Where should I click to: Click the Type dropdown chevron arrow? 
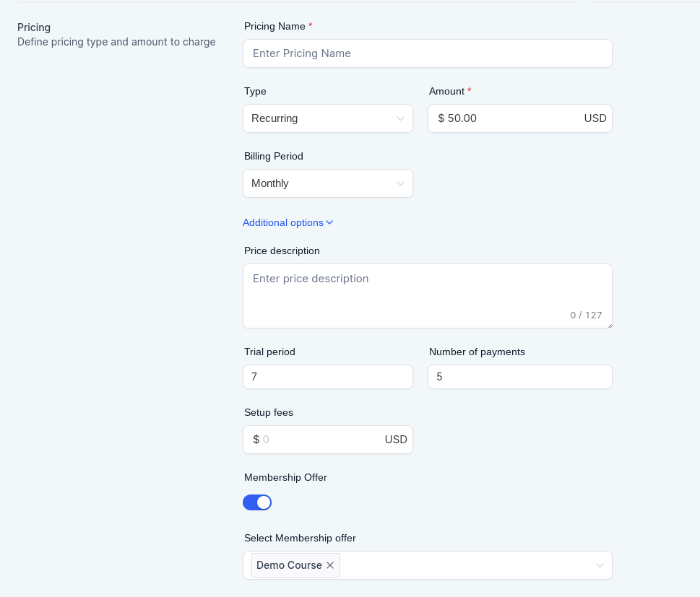400,118
